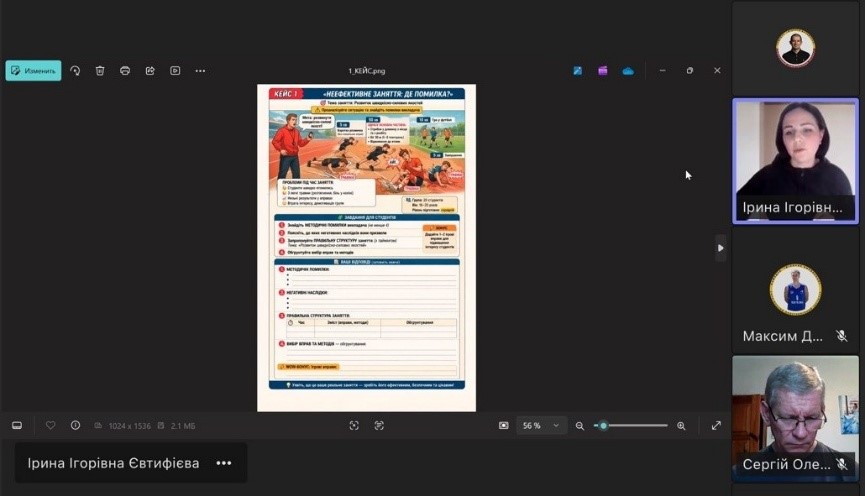Show file info with the info icon

[76, 425]
